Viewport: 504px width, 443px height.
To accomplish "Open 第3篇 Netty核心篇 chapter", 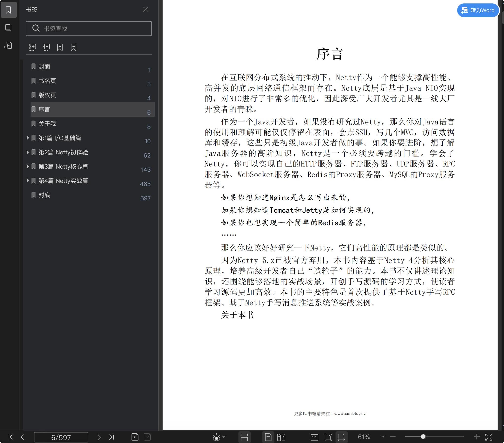I will [x=63, y=167].
